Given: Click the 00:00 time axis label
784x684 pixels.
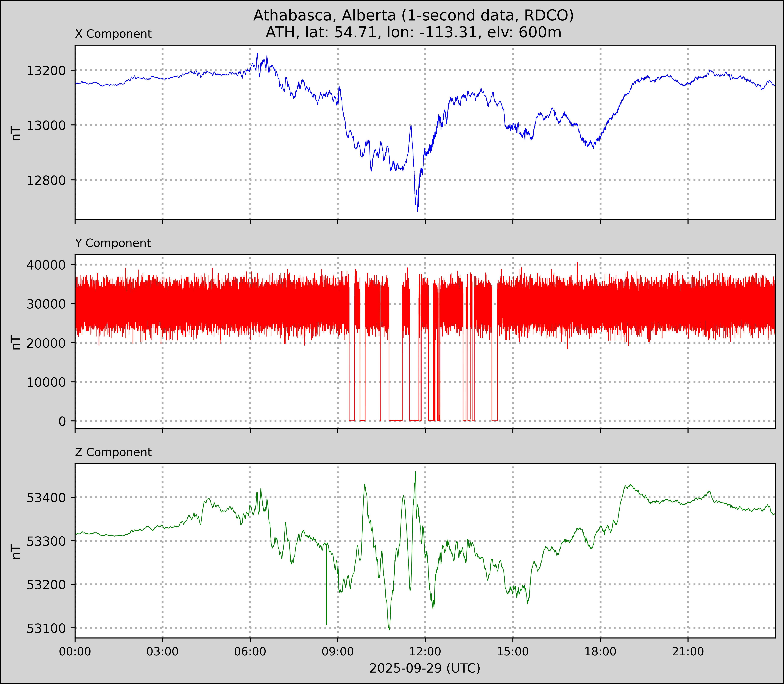Looking at the screenshot, I should (75, 652).
